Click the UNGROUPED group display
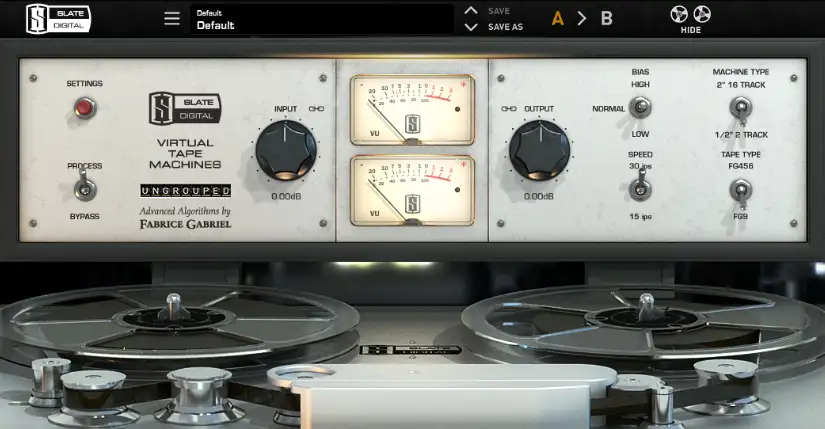The width and height of the screenshot is (825, 429). (185, 191)
